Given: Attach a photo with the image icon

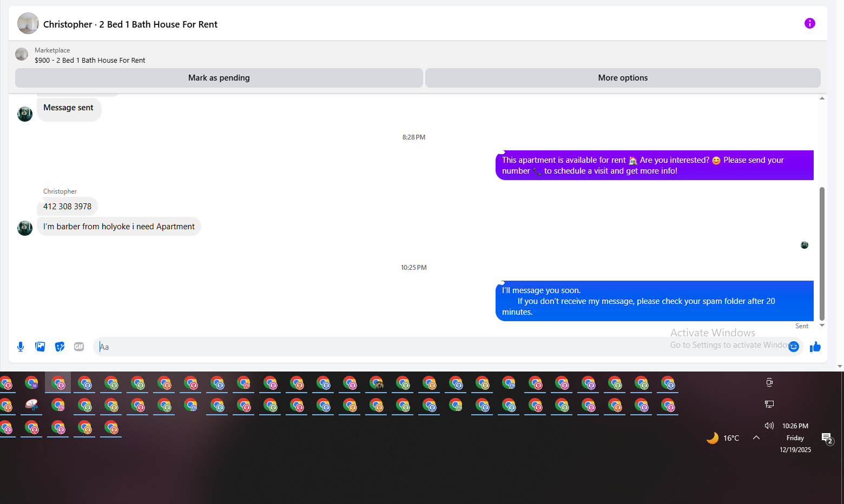Looking at the screenshot, I should 40,347.
